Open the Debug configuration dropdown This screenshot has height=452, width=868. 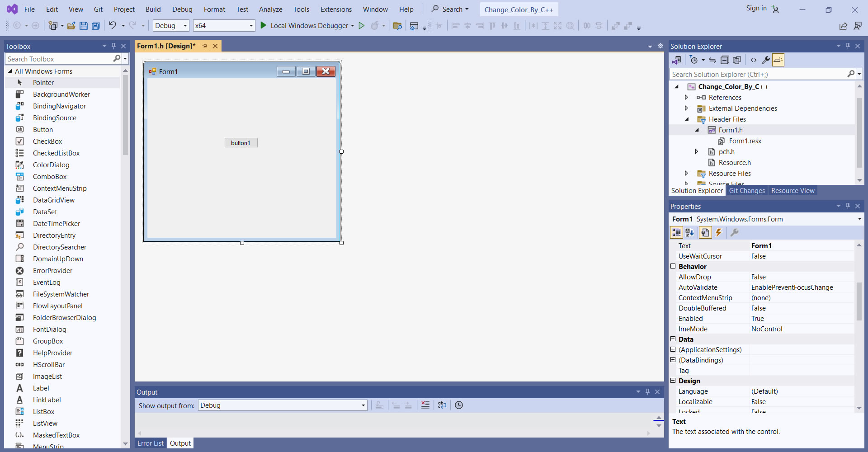click(171, 26)
